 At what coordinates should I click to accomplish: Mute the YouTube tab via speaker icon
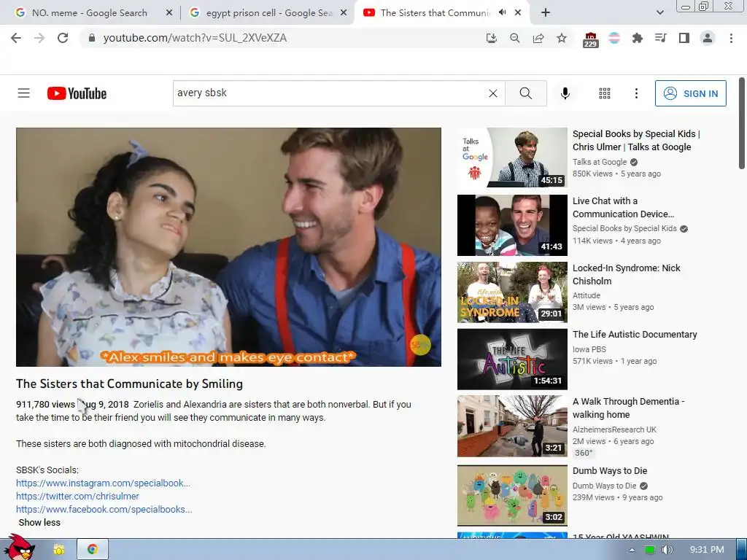pos(502,13)
